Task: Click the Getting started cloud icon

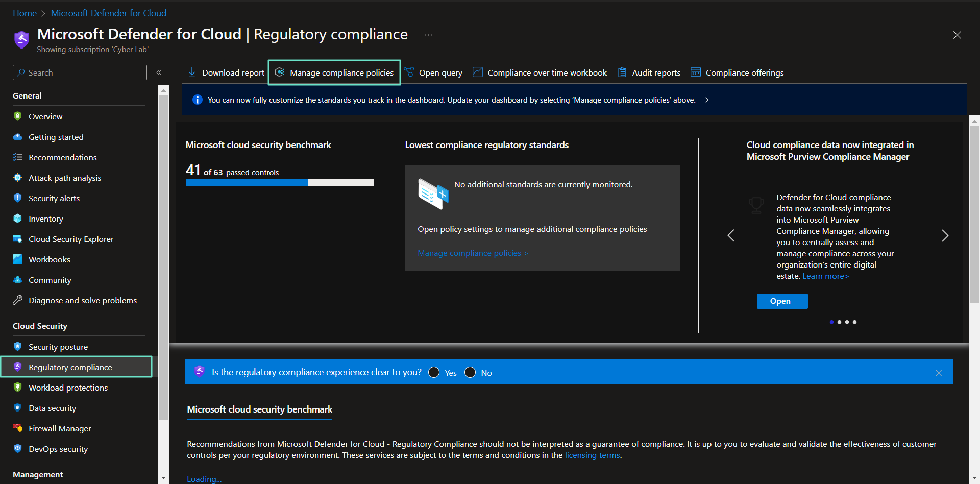Action: click(17, 137)
